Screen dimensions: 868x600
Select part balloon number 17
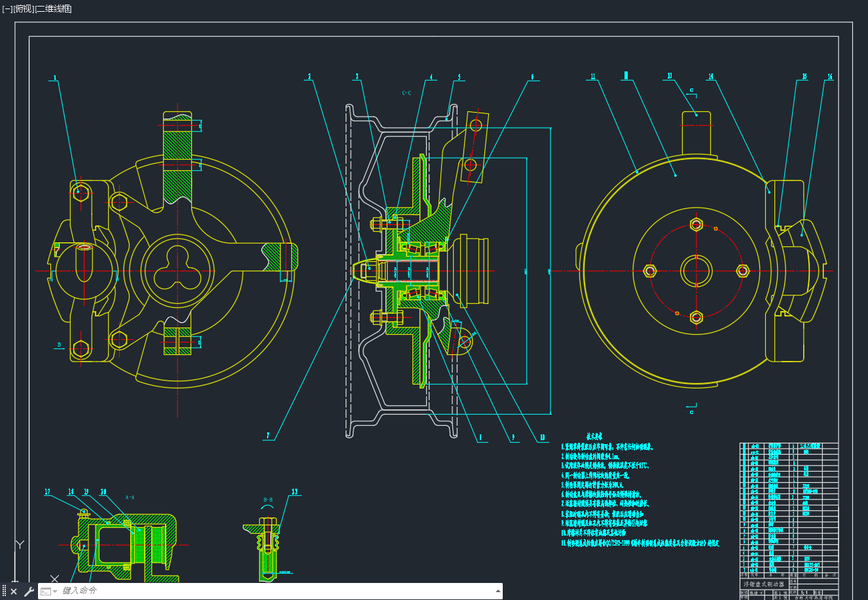tap(48, 492)
